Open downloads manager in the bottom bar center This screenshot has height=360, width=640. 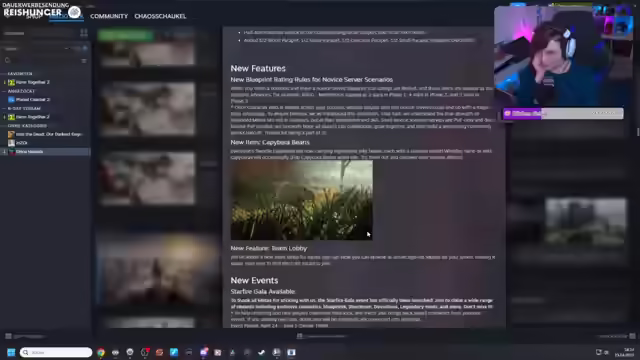click(x=322, y=336)
